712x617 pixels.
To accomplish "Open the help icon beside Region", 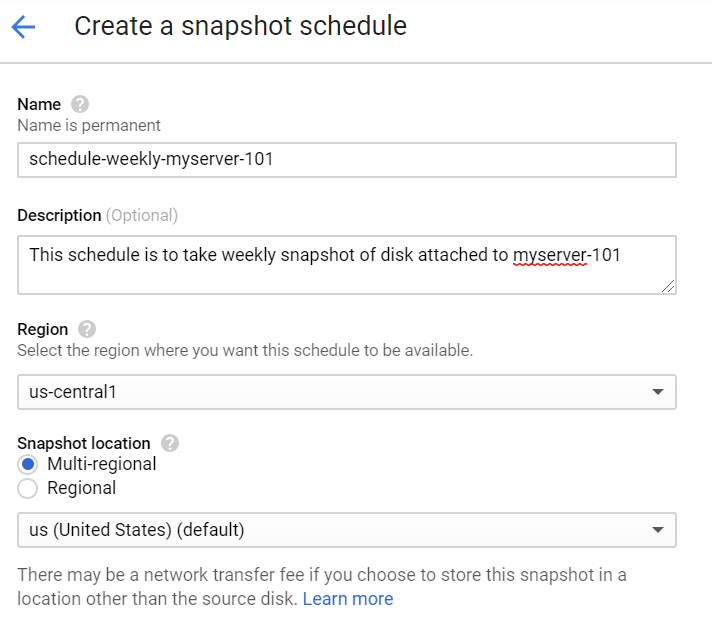I will (x=87, y=329).
